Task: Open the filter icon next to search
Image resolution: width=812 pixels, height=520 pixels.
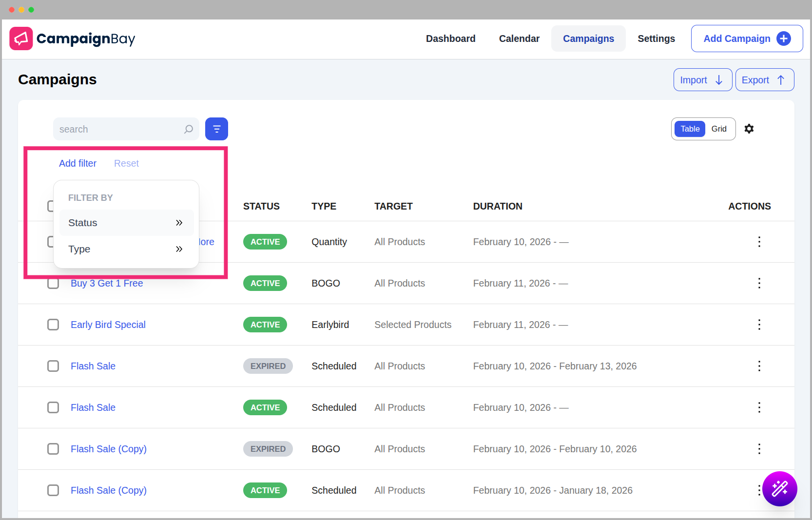Action: (216, 129)
